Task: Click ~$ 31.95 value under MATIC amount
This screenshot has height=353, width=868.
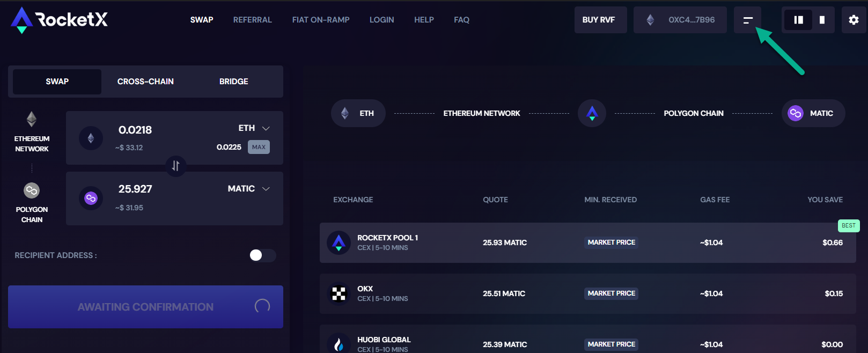Action: 129,208
